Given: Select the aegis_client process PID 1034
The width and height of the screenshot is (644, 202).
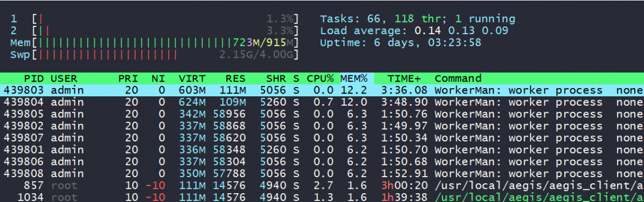Looking at the screenshot, I should tap(322, 196).
